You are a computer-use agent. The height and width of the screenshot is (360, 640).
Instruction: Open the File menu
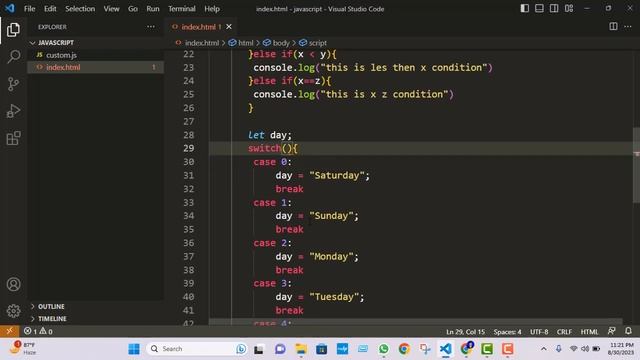pos(29,9)
